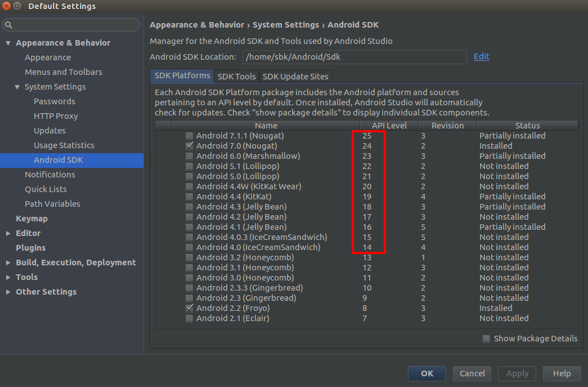
Task: Check the Android 6.0 (Marshmallow) checkbox
Action: coord(190,156)
